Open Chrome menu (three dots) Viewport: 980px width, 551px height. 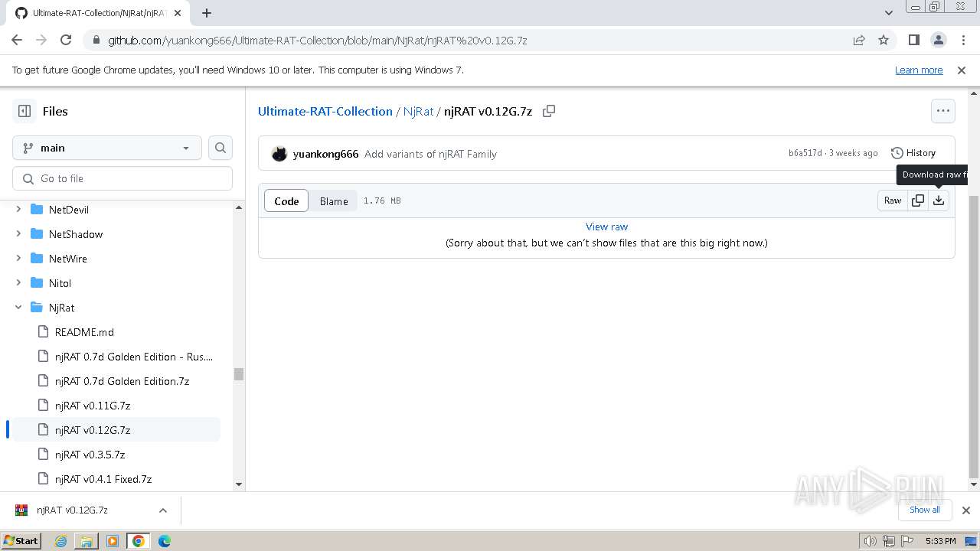click(962, 40)
